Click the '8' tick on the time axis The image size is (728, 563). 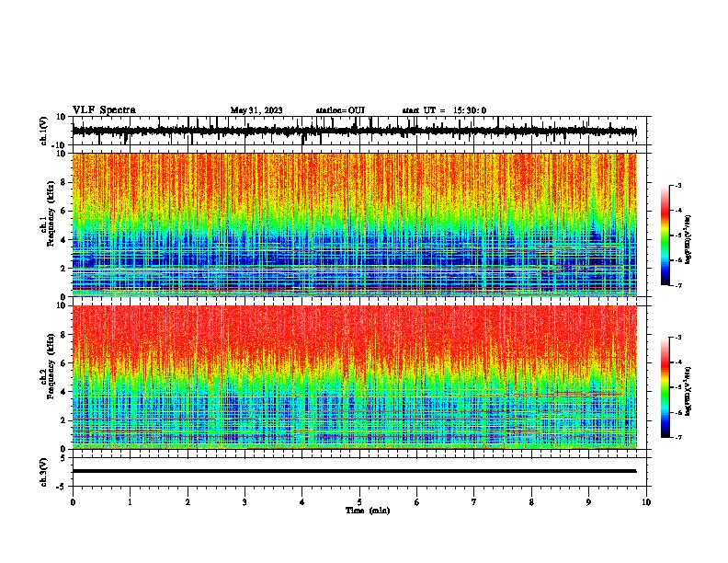(531, 502)
